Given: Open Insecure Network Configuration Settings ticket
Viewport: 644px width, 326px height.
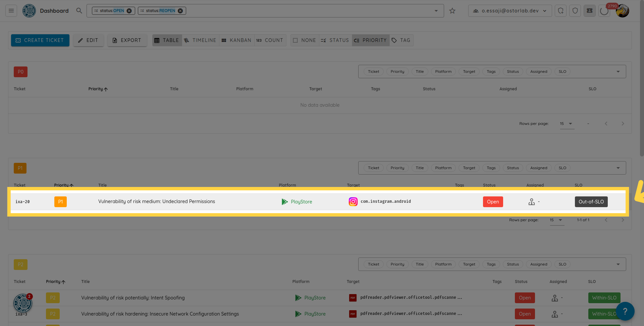Looking at the screenshot, I should click(x=160, y=314).
